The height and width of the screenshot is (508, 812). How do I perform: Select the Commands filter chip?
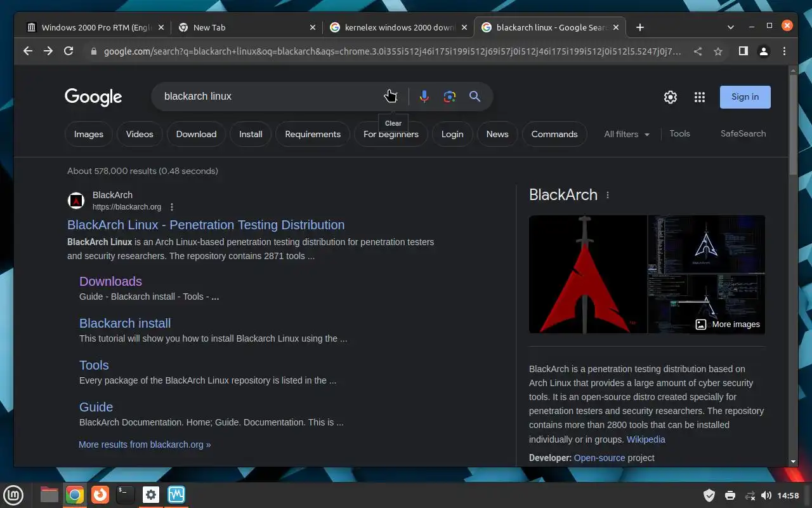pyautogui.click(x=554, y=134)
